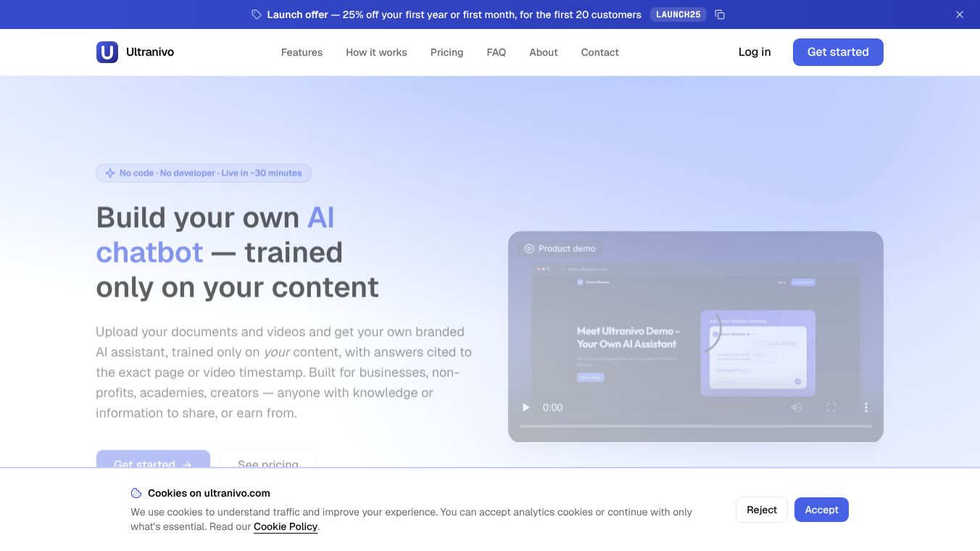The image size is (980, 551).
Task: Seek on the video progress bar
Action: point(696,426)
